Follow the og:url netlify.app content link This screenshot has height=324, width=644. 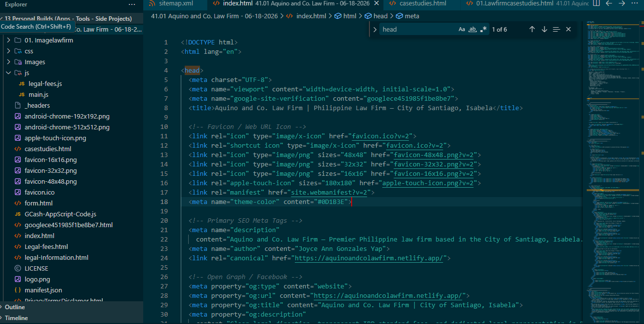click(x=389, y=296)
